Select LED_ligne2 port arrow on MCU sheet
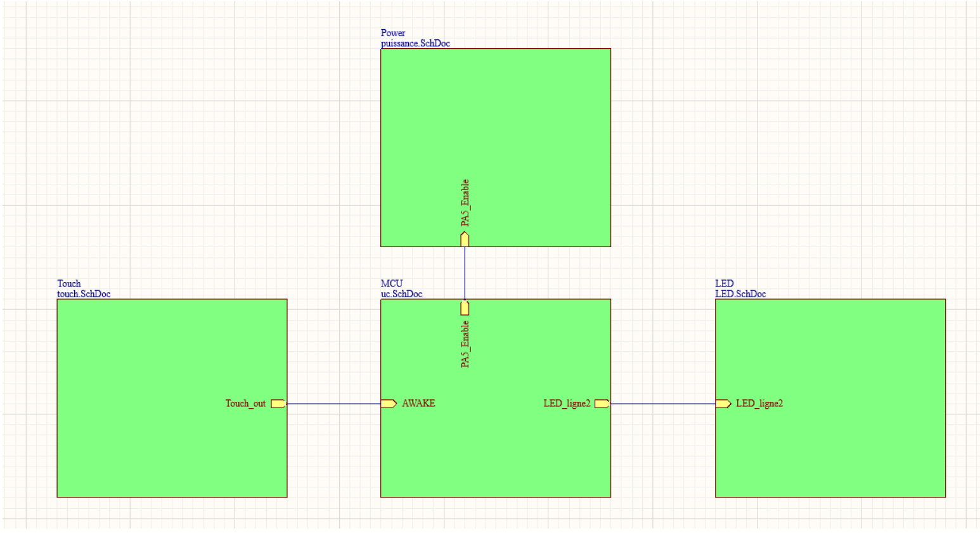980x533 pixels. pyautogui.click(x=602, y=404)
